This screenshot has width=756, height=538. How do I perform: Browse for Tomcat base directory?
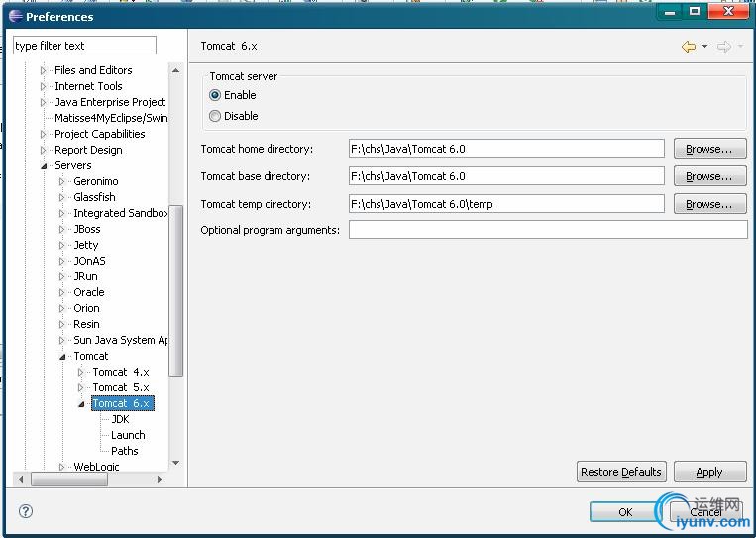709,176
